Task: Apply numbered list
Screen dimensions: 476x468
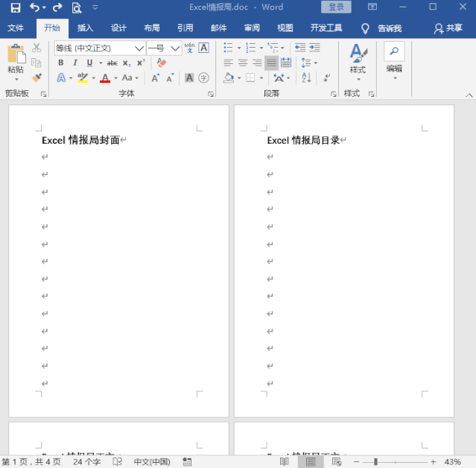Action: click(x=250, y=48)
